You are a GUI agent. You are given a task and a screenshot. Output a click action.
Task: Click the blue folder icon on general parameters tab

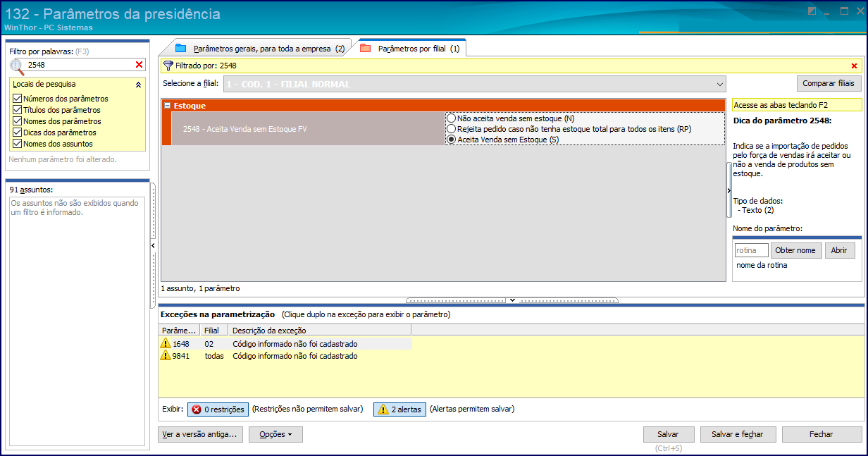180,49
